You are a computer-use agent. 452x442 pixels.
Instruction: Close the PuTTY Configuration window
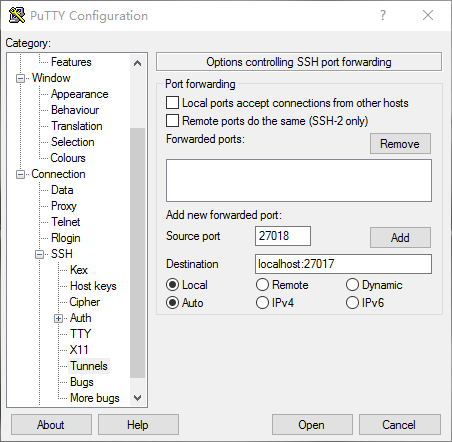point(428,15)
